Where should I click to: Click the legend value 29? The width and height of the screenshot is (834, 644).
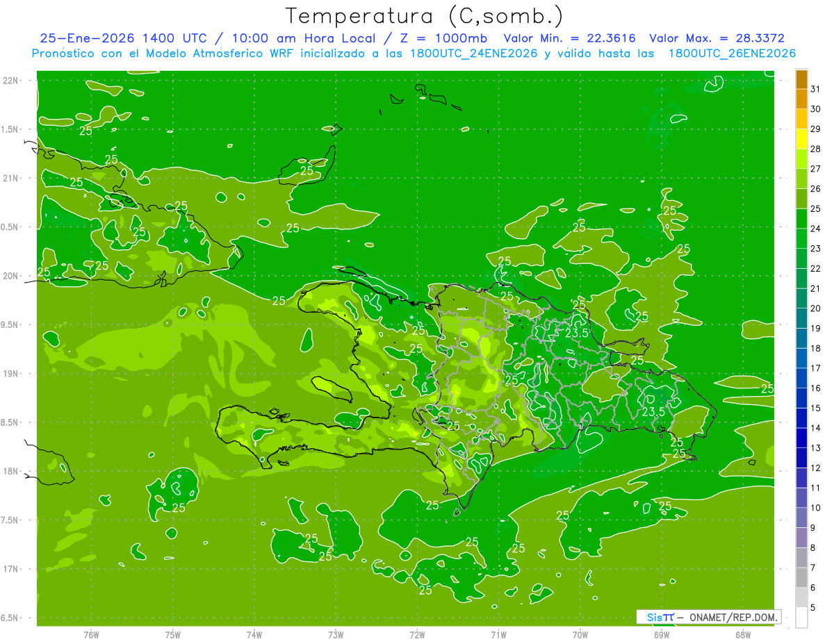tap(815, 129)
